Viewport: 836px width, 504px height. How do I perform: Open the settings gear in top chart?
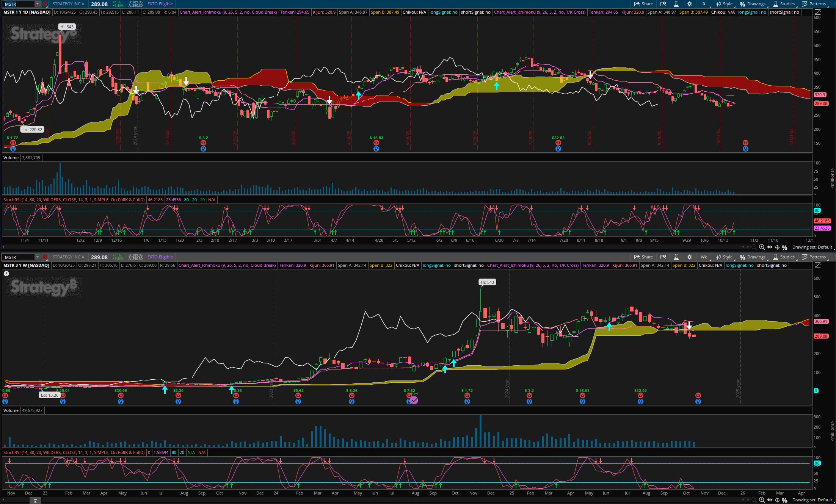click(x=689, y=4)
